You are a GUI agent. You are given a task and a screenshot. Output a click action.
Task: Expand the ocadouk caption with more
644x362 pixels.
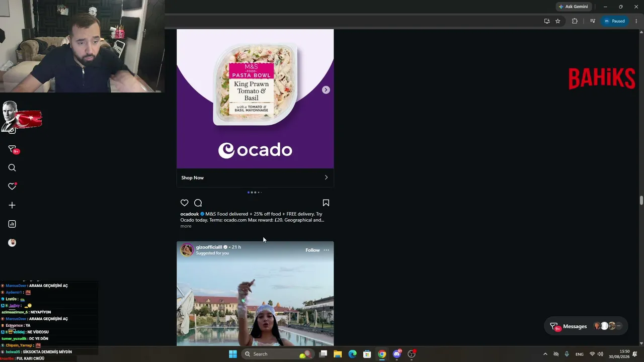pyautogui.click(x=186, y=226)
